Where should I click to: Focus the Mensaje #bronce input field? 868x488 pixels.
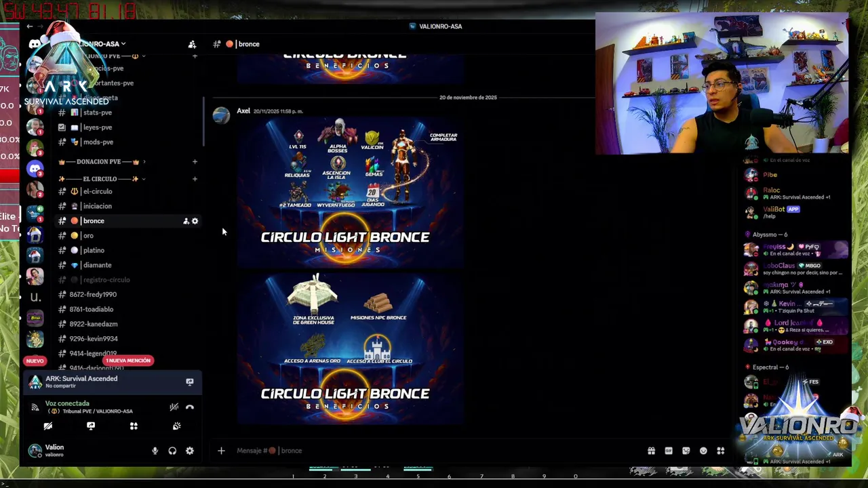coord(434,451)
